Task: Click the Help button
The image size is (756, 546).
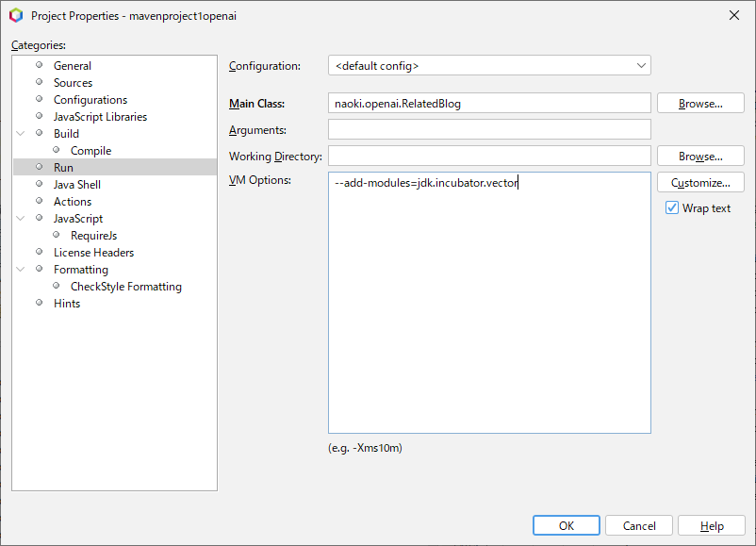Action: coord(712,525)
